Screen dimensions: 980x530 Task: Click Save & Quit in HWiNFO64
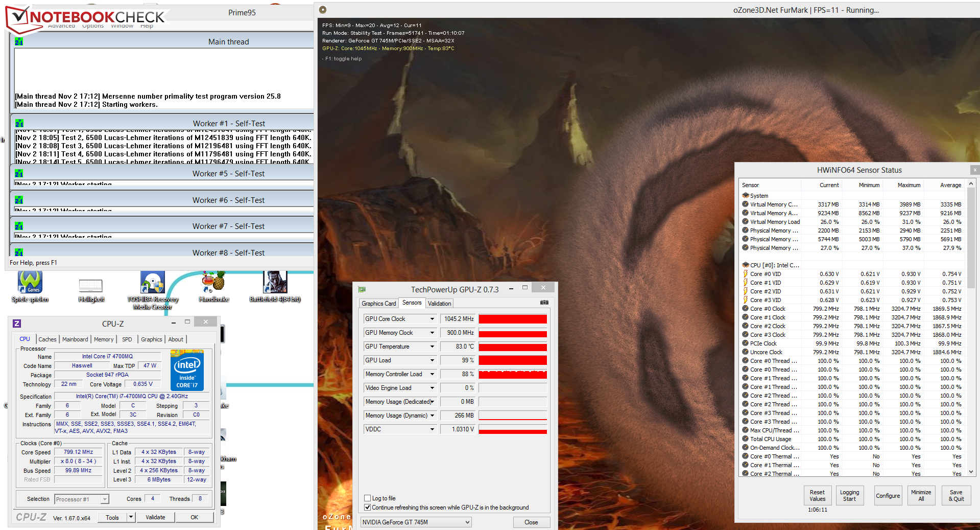(956, 496)
